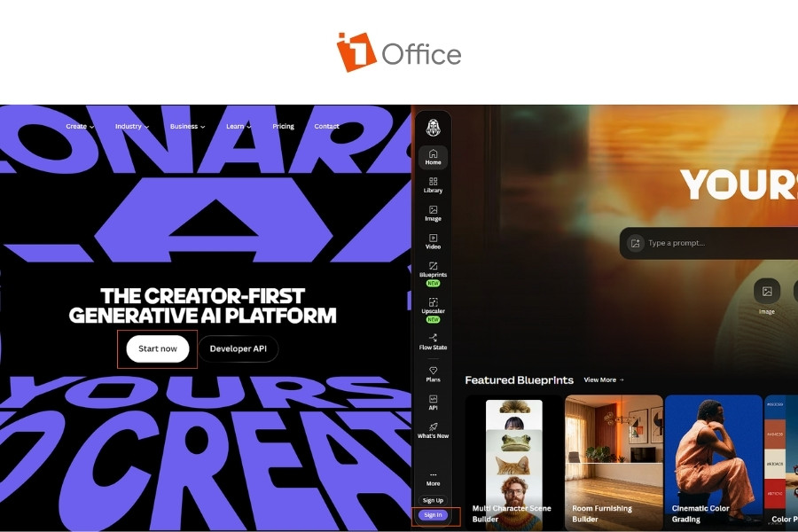Viewport: 798px width, 532px height.
Task: Open Flow State in the sidebar
Action: 433,341
